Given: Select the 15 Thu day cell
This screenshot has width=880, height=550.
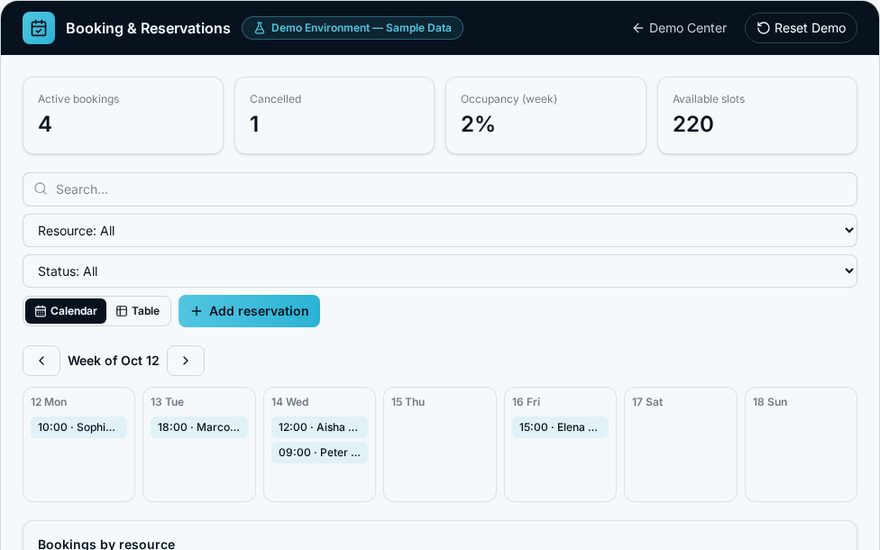Looking at the screenshot, I should (440, 444).
